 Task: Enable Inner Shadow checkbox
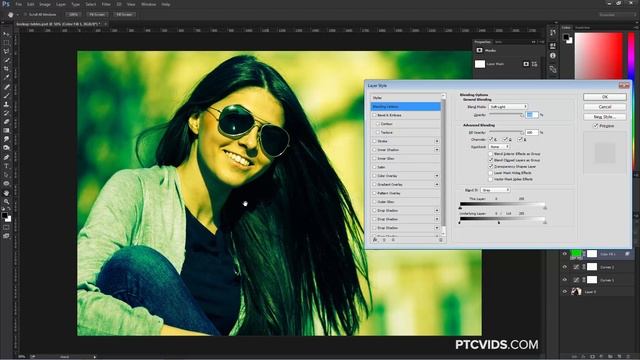374,150
